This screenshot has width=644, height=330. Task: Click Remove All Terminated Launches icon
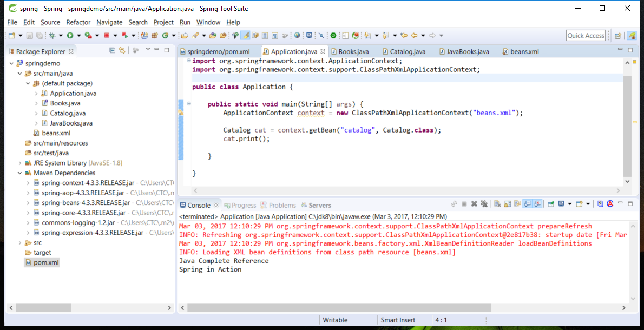(484, 204)
